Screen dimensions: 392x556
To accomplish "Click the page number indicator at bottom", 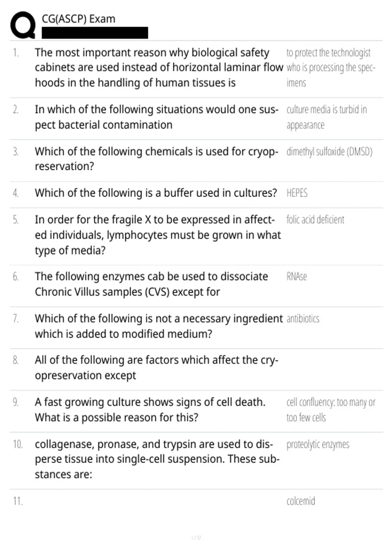I will [196, 538].
